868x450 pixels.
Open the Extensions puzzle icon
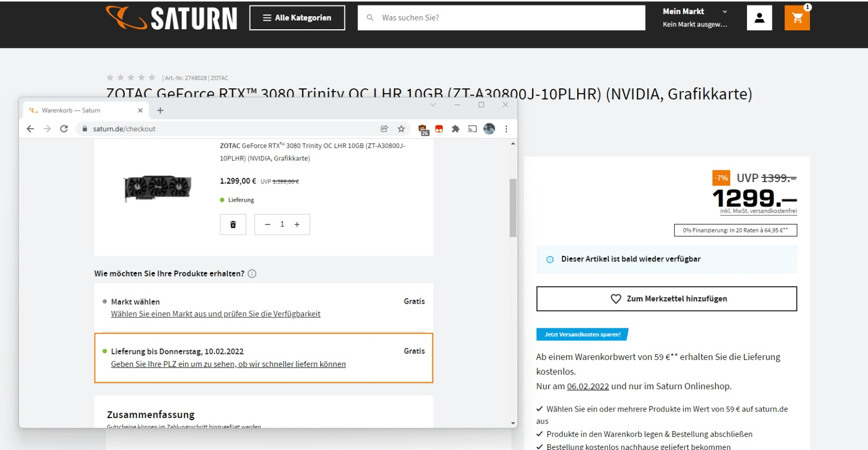click(x=456, y=128)
